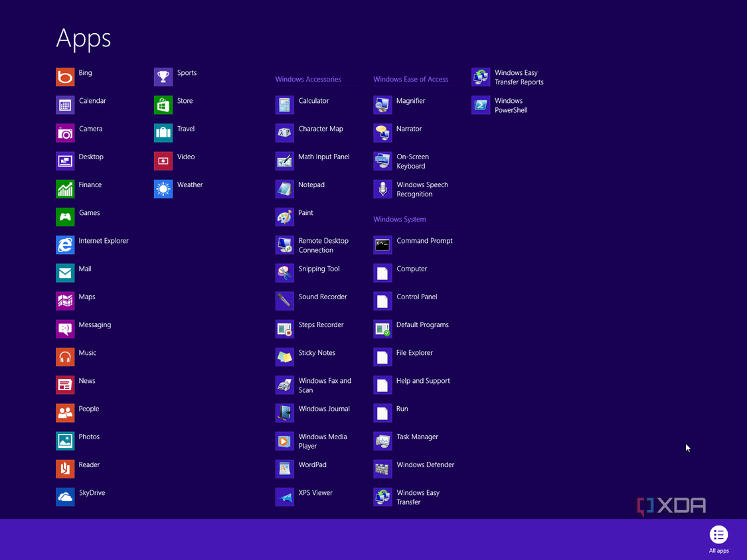Launch the Photos app icon
Image resolution: width=747 pixels, height=560 pixels.
tap(65, 441)
